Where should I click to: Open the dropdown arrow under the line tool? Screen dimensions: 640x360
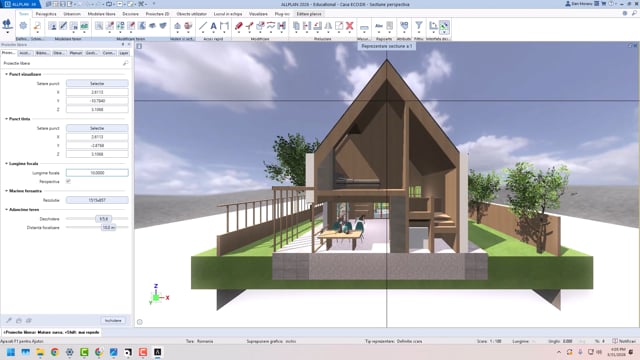[203, 33]
